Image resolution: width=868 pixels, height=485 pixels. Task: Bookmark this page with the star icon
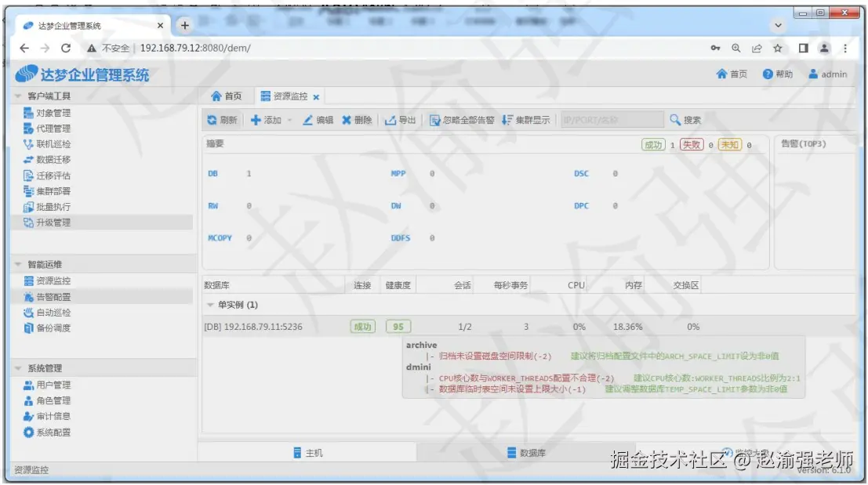pos(778,48)
